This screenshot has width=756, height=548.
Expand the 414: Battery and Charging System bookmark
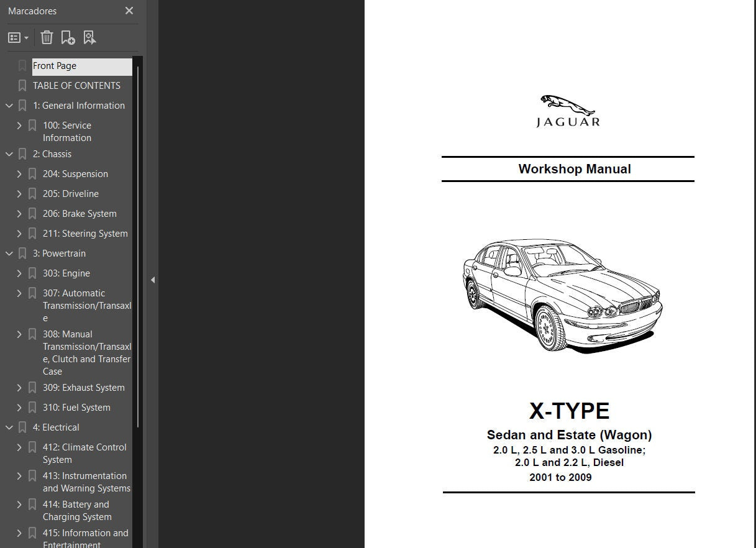coord(19,505)
